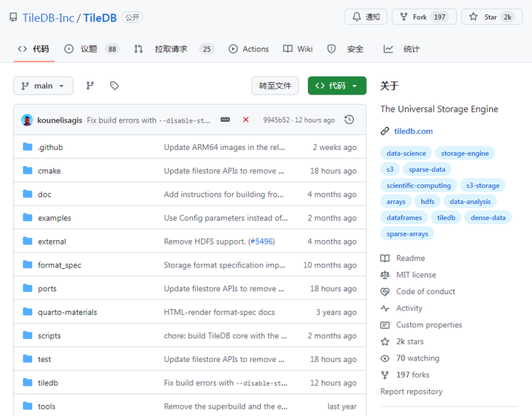Viewport: 532px width, 416px height.
Task: Click the .github folder icon
Action: click(27, 146)
